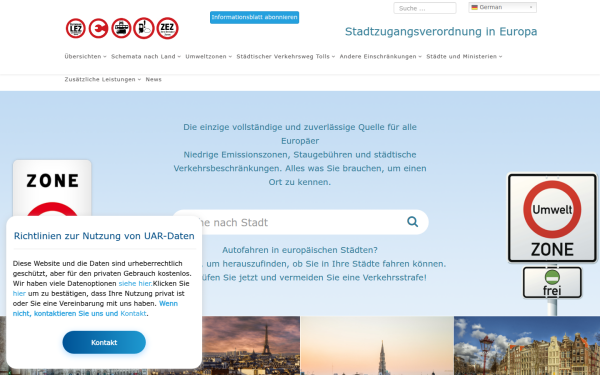Screen dimensions: 600x375
Task: Expand Städte und Ministerien menu
Action: coord(464,56)
